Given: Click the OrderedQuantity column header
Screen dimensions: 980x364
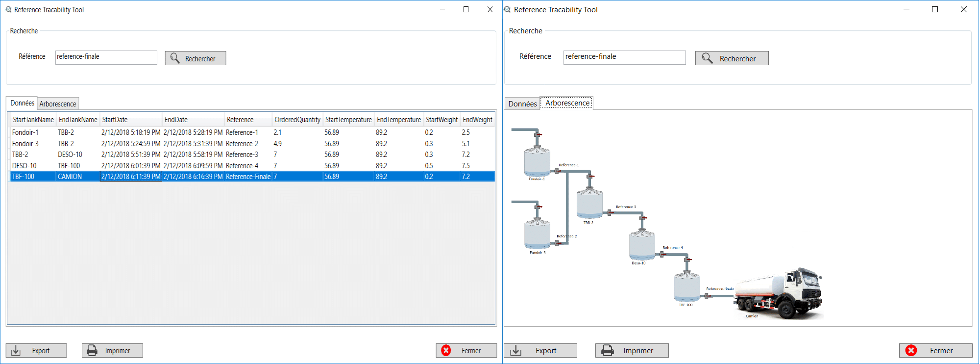Looking at the screenshot, I should coord(297,120).
